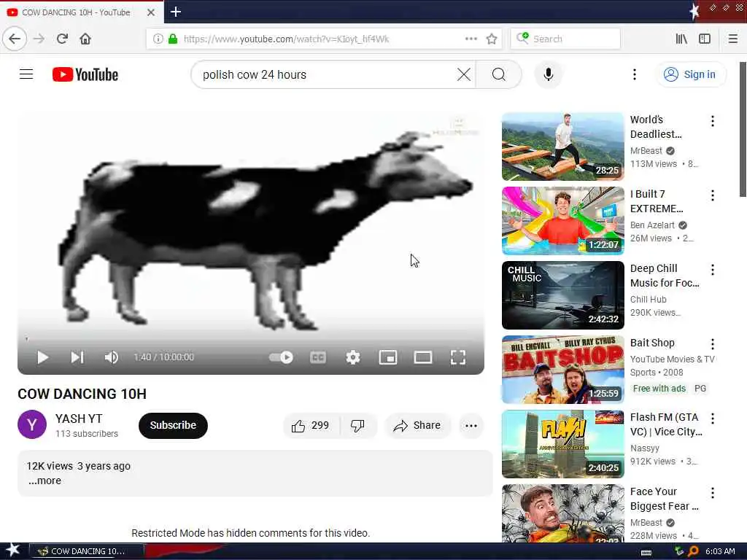The width and height of the screenshot is (747, 560).
Task: Go forward with the forward arrow
Action: pyautogui.click(x=39, y=39)
